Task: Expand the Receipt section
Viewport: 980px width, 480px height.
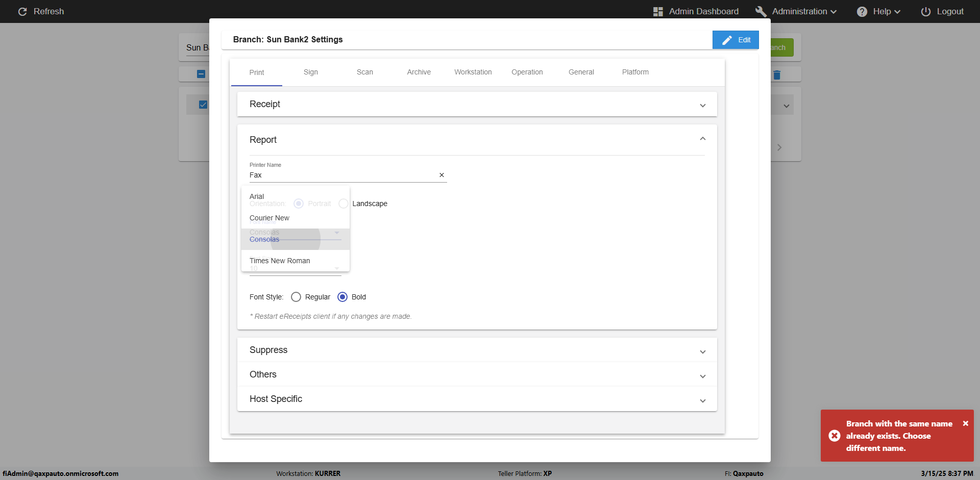Action: pyautogui.click(x=702, y=105)
